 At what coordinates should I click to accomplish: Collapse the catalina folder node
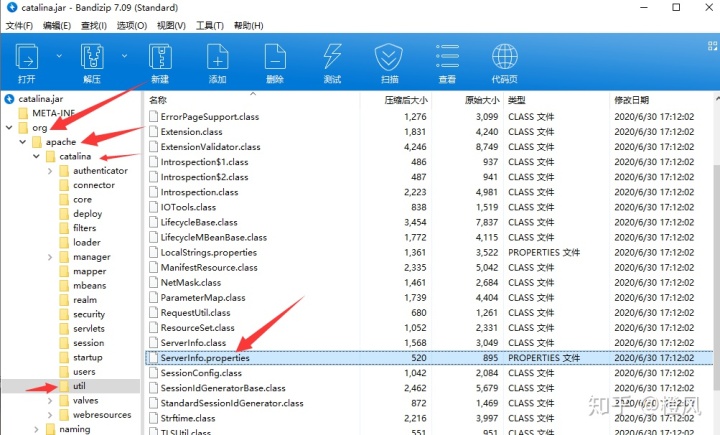[x=36, y=156]
